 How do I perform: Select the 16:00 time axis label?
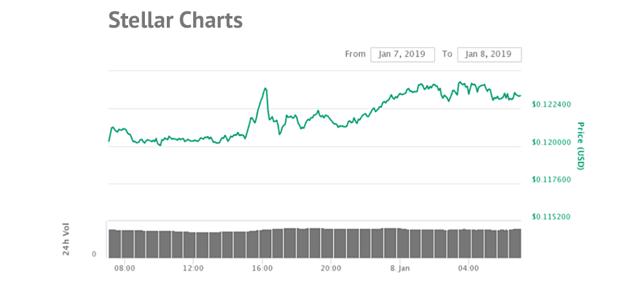click(x=262, y=267)
